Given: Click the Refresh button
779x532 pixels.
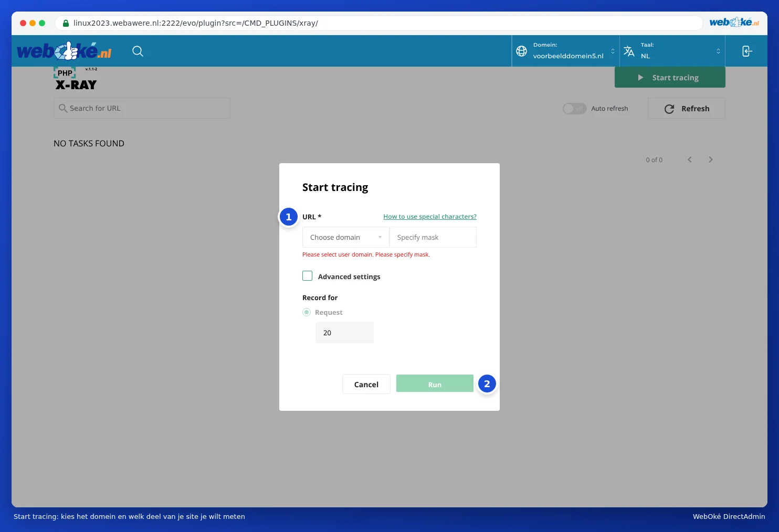Looking at the screenshot, I should [x=687, y=109].
